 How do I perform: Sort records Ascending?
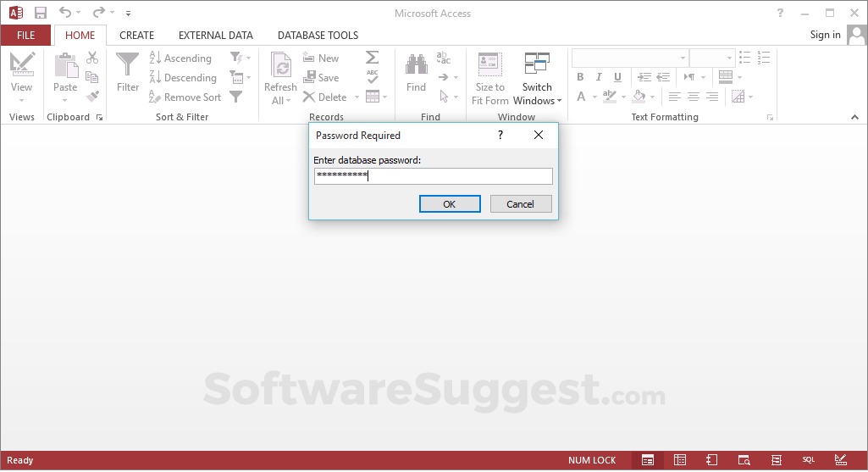click(180, 58)
